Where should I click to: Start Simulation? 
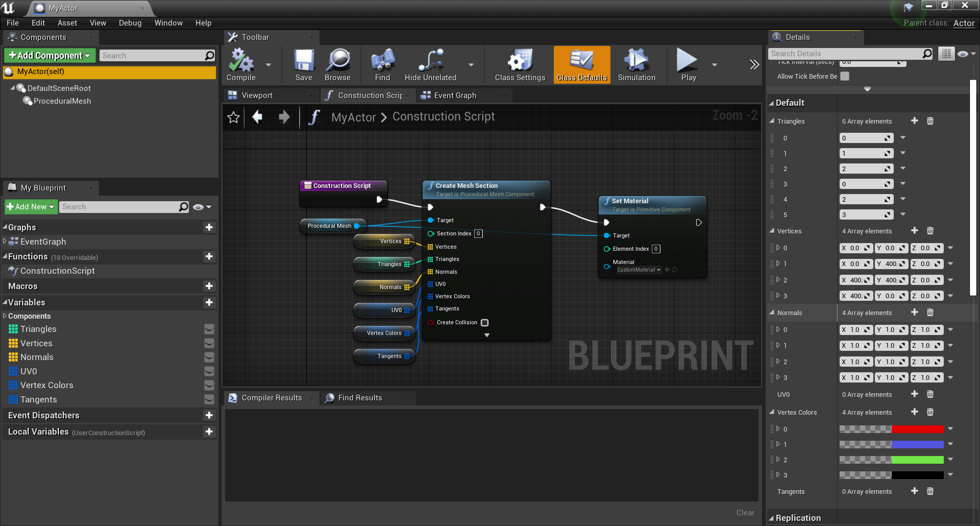point(636,65)
